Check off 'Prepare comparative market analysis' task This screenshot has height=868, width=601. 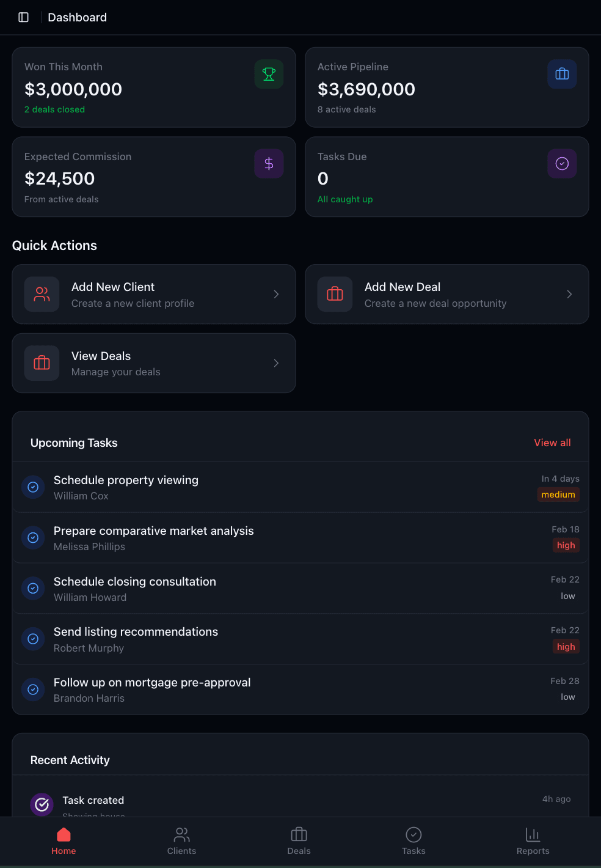tap(33, 538)
